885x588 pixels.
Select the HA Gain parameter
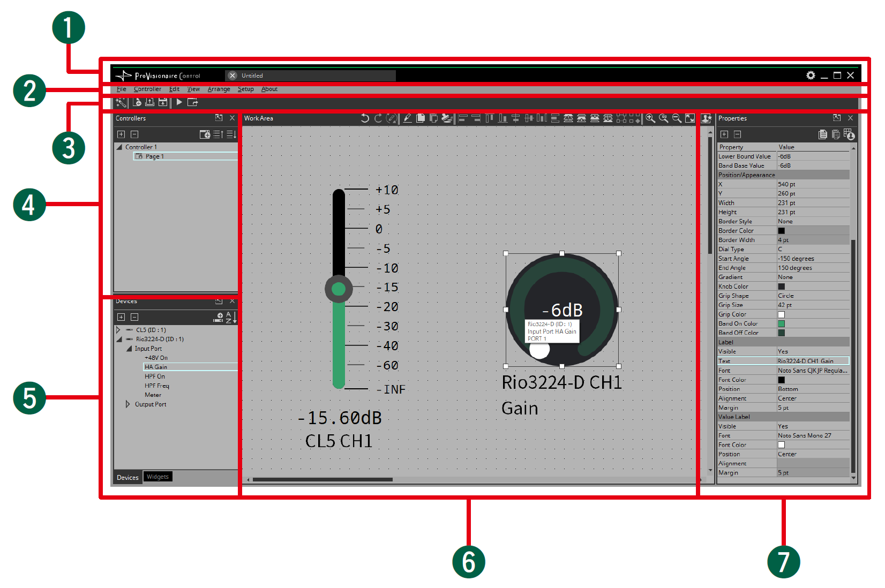pyautogui.click(x=190, y=367)
